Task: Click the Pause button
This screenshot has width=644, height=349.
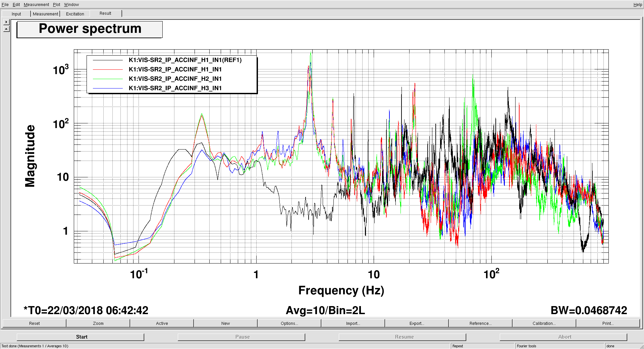Action: click(x=241, y=337)
